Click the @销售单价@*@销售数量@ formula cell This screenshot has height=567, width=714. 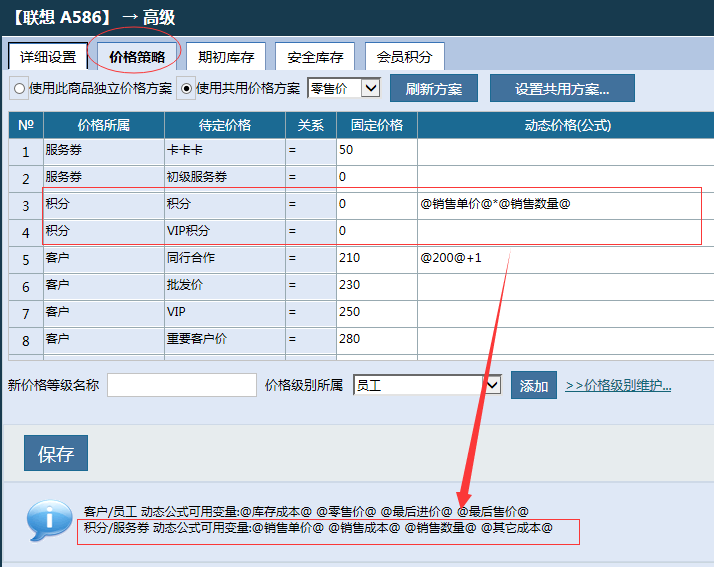tap(566, 205)
